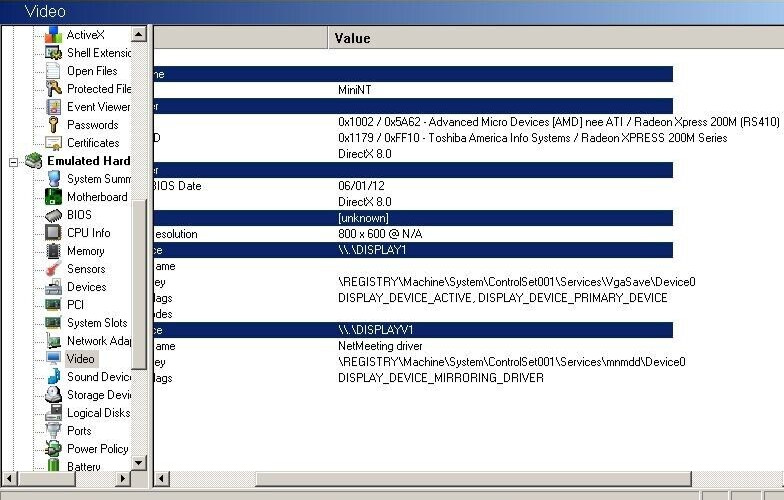
Task: Select the \\.\DISPLAYV1 header row
Action: pyautogui.click(x=413, y=330)
